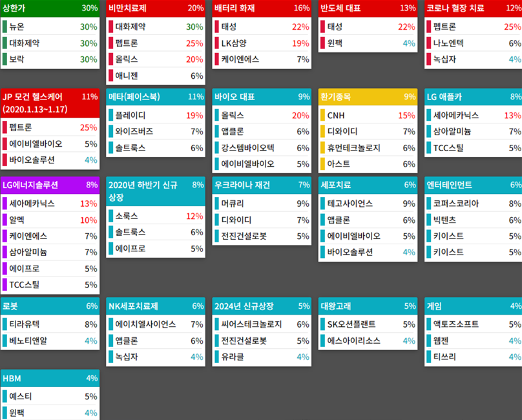Click 코퍼스코리아 stock row
522x420 pixels.
474,204
